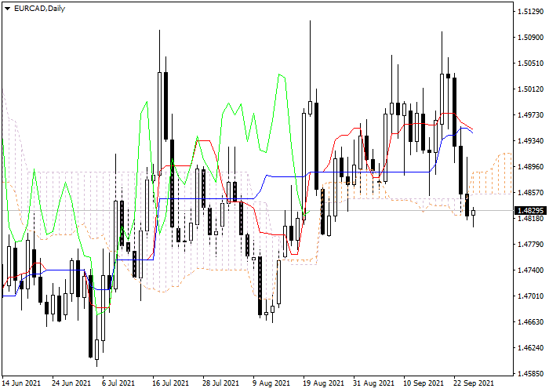Click the 31 Aug 2021 date label
This screenshot has width=549, height=392.
point(373,383)
